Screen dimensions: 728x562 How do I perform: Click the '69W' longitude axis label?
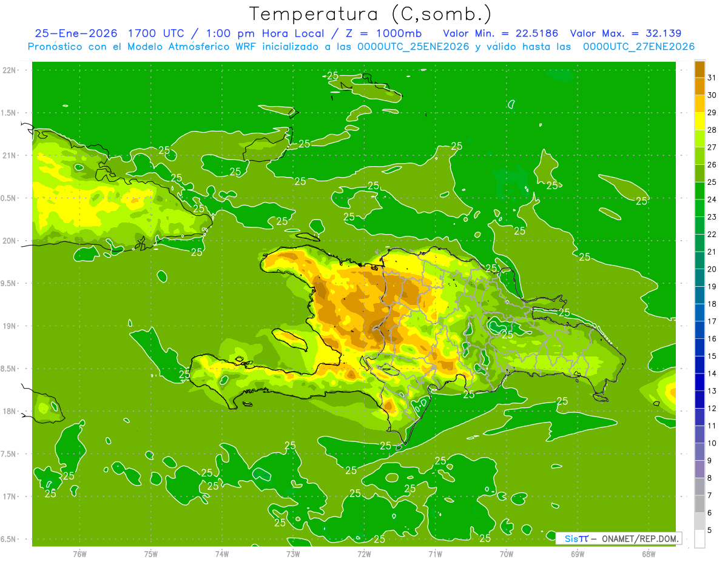point(578,554)
